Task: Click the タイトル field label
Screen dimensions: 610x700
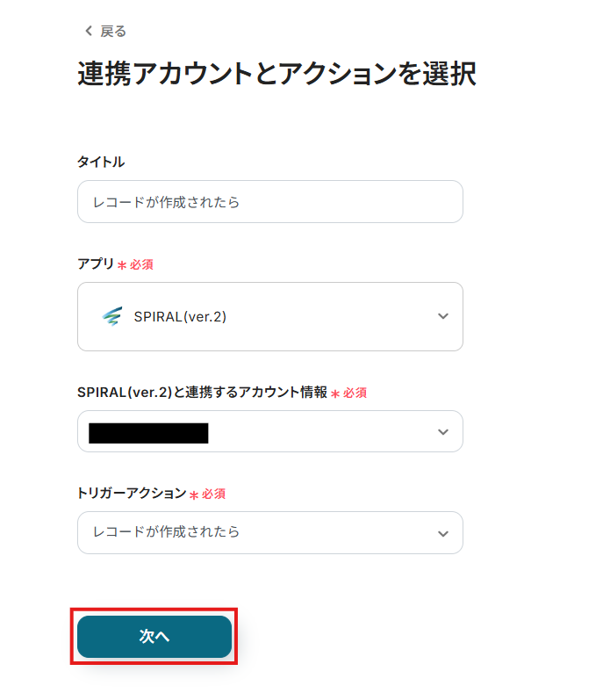Action: 101,162
